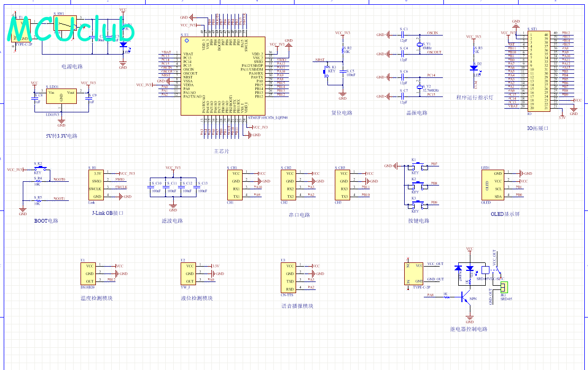Select the S_C10 100nF filter capacitor
Screen dimensions: 588x370
coord(151,187)
